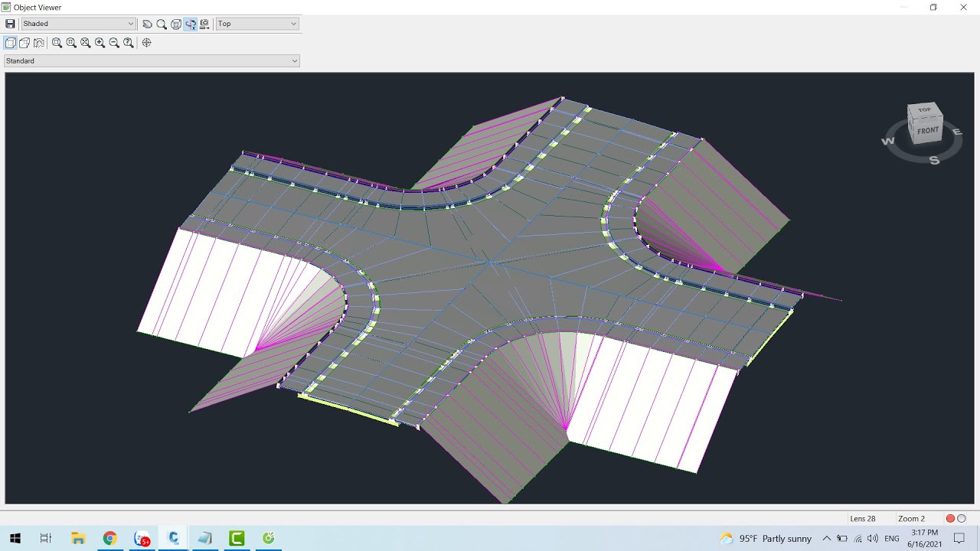Click the E compass letter on ViewCube
The image size is (980, 551).
pos(957,132)
